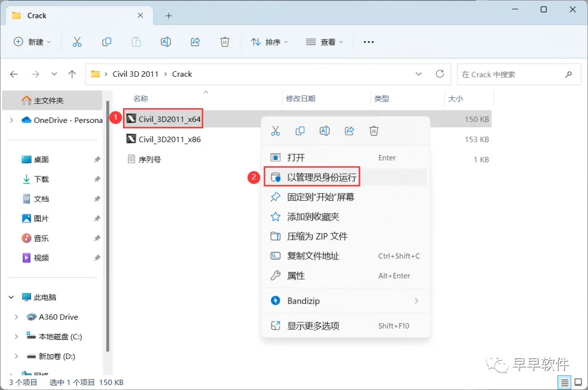The image size is (588, 390).
Task: Close the Crack tab
Action: pyautogui.click(x=140, y=15)
